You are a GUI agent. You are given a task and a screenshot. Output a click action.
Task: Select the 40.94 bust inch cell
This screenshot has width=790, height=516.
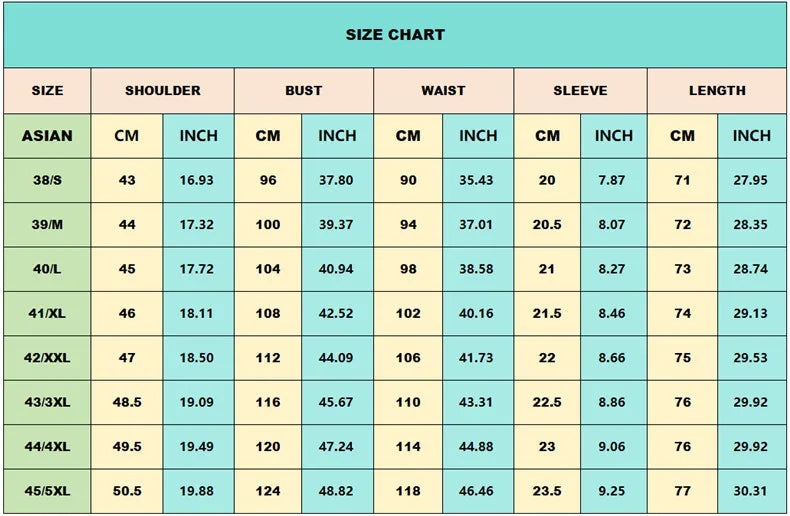click(337, 269)
